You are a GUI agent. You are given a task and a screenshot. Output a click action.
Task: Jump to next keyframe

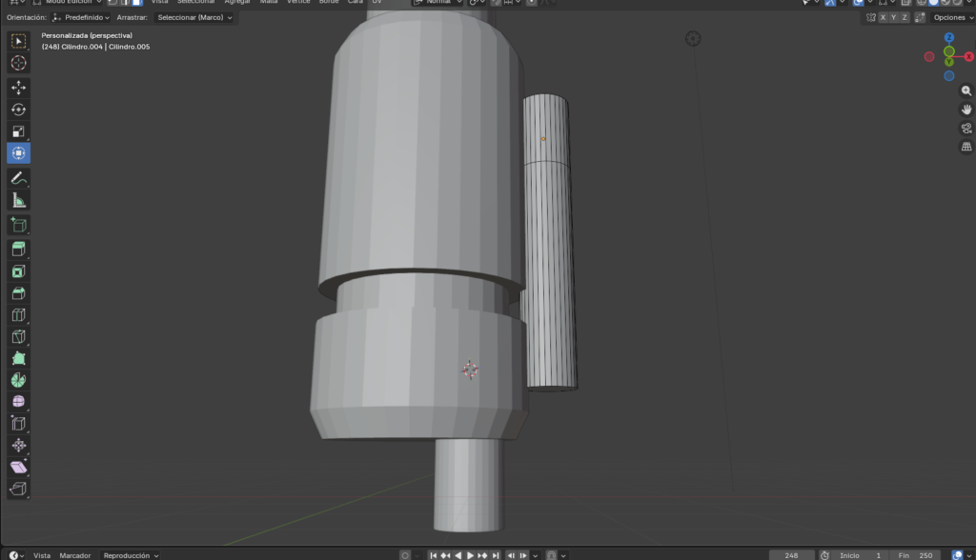tap(482, 555)
